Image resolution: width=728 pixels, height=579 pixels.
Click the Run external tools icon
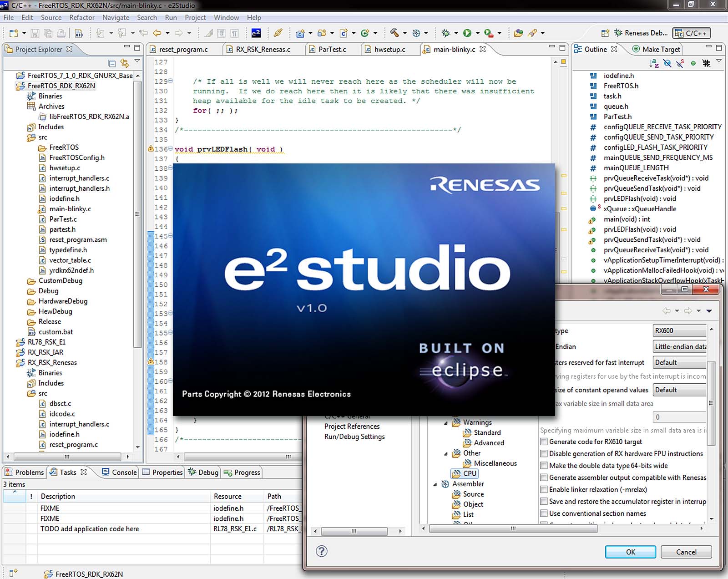[489, 33]
